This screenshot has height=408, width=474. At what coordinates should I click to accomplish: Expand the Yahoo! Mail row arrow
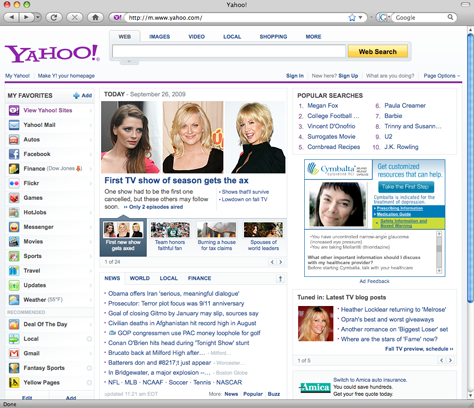pyautogui.click(x=90, y=125)
